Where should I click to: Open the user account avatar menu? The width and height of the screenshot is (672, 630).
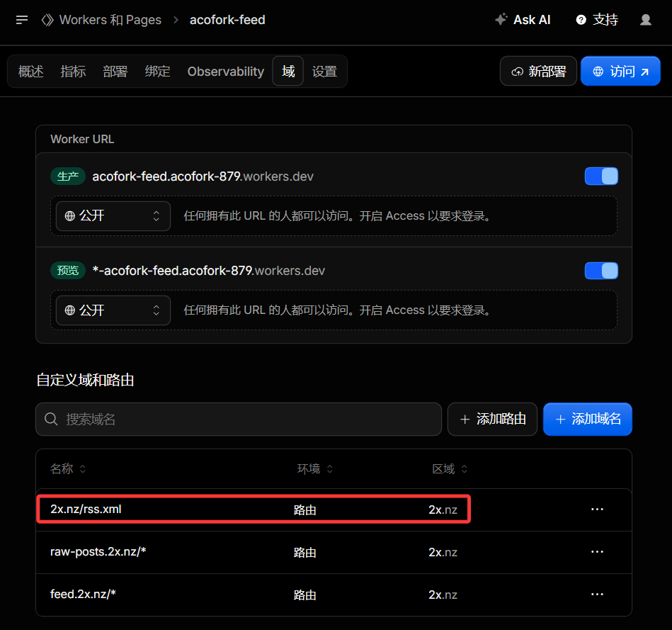coord(645,20)
